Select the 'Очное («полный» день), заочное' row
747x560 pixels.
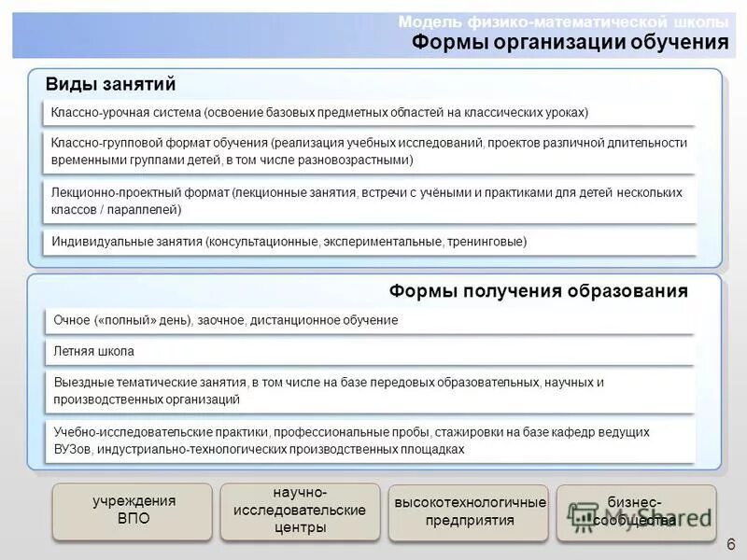(369, 320)
